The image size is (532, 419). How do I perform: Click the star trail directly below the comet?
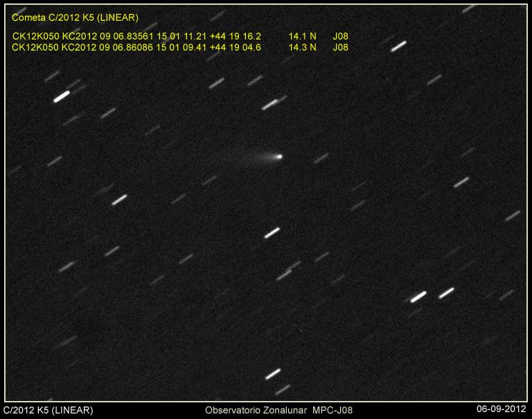tap(272, 233)
